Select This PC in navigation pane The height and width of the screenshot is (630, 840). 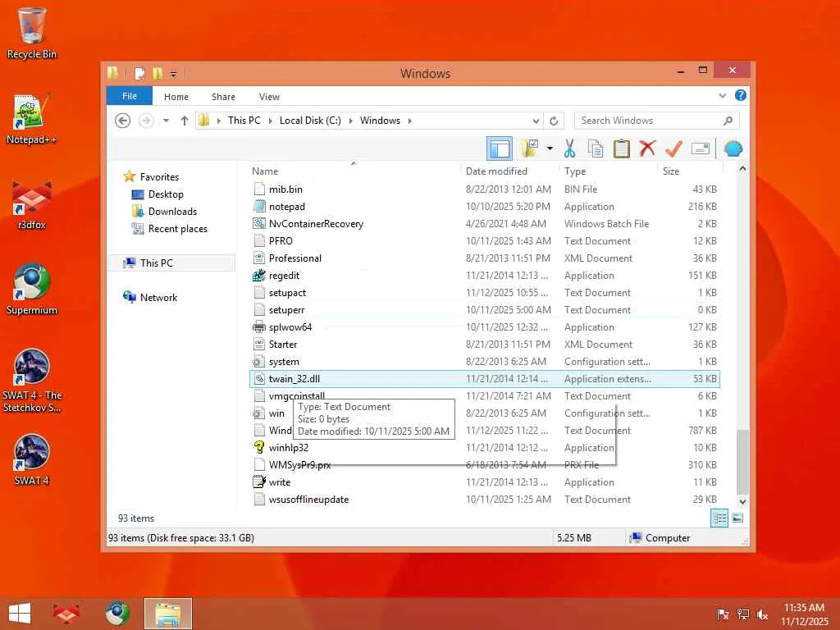pyautogui.click(x=157, y=263)
